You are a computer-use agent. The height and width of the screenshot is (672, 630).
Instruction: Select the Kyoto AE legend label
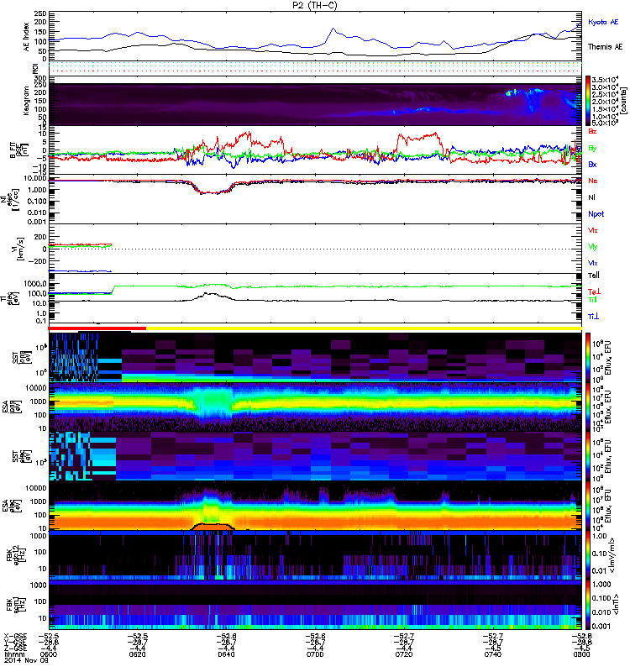click(603, 22)
